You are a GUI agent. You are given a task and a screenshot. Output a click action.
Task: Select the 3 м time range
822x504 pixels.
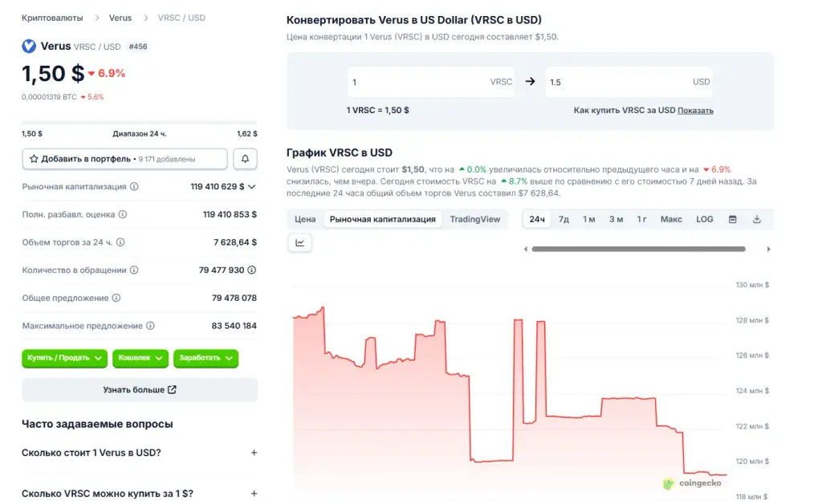coord(616,219)
